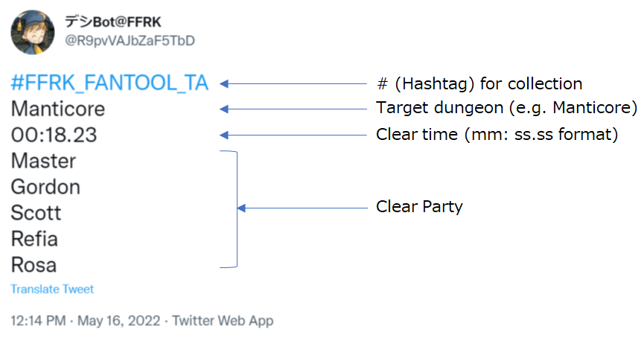Image resolution: width=644 pixels, height=338 pixels.
Task: Click the デシBot profile avatar picture
Action: (x=31, y=30)
